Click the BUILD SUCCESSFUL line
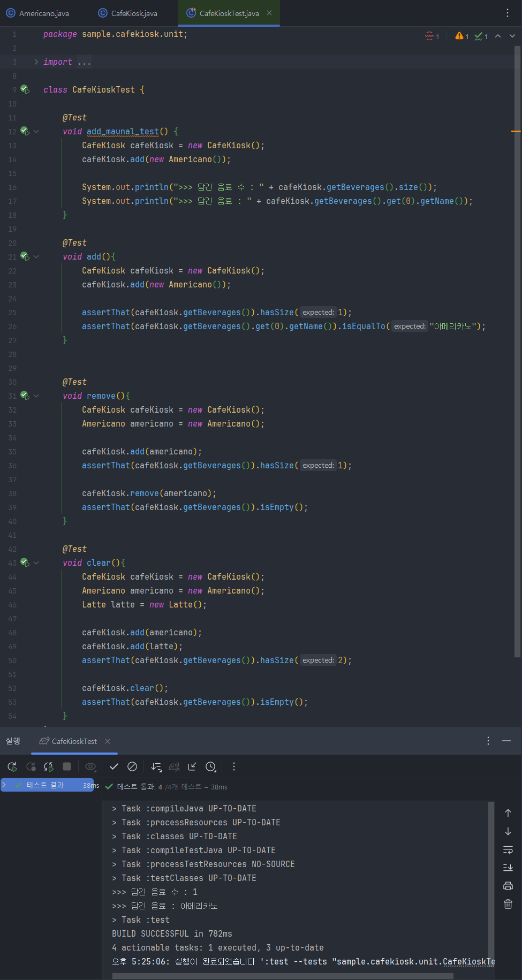Screen dimensions: 522x980 point(172,933)
